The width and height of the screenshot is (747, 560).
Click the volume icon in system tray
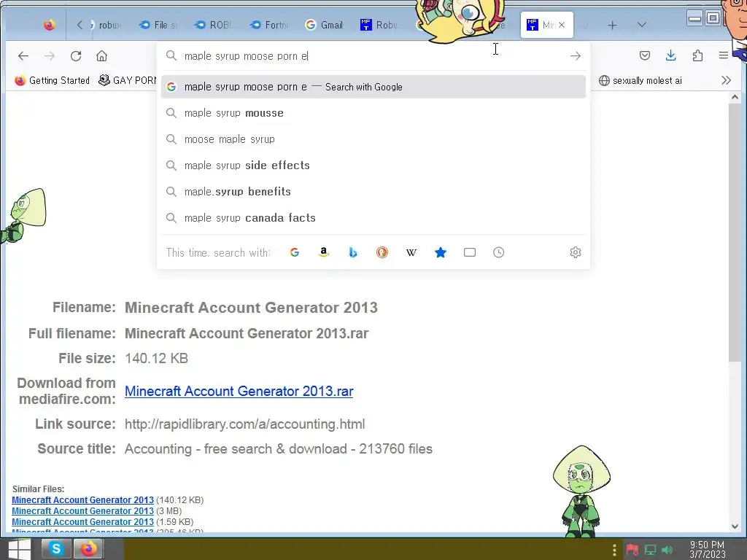[667, 550]
